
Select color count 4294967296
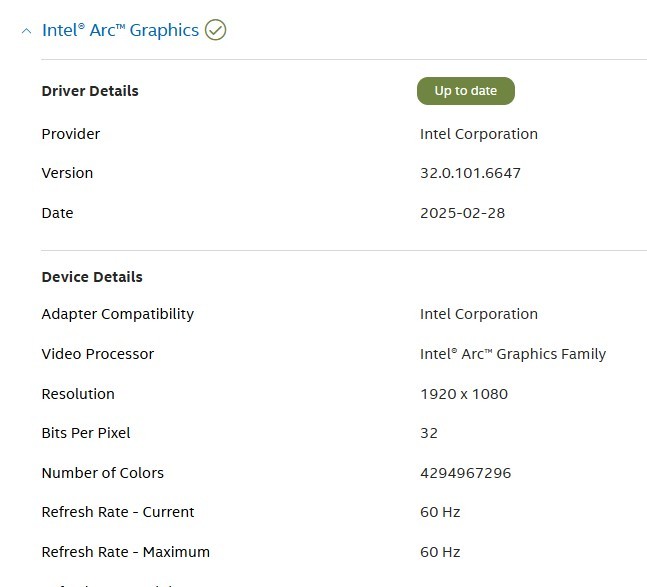pos(465,473)
